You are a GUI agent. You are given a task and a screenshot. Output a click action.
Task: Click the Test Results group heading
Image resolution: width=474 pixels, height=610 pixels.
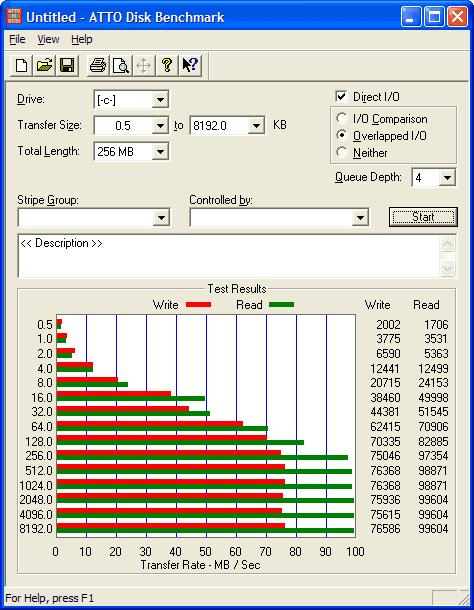[x=237, y=289]
